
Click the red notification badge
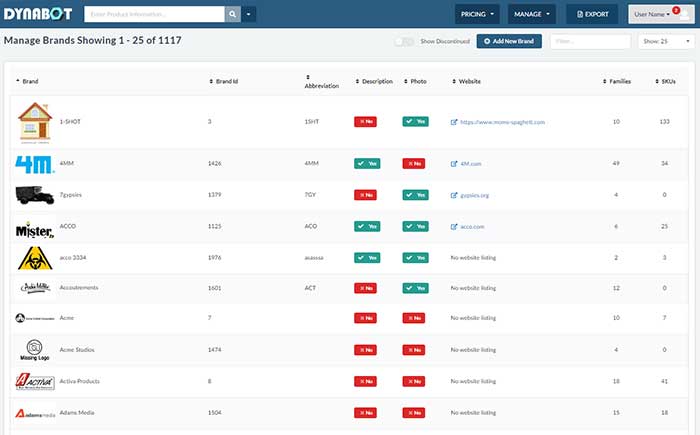click(676, 10)
